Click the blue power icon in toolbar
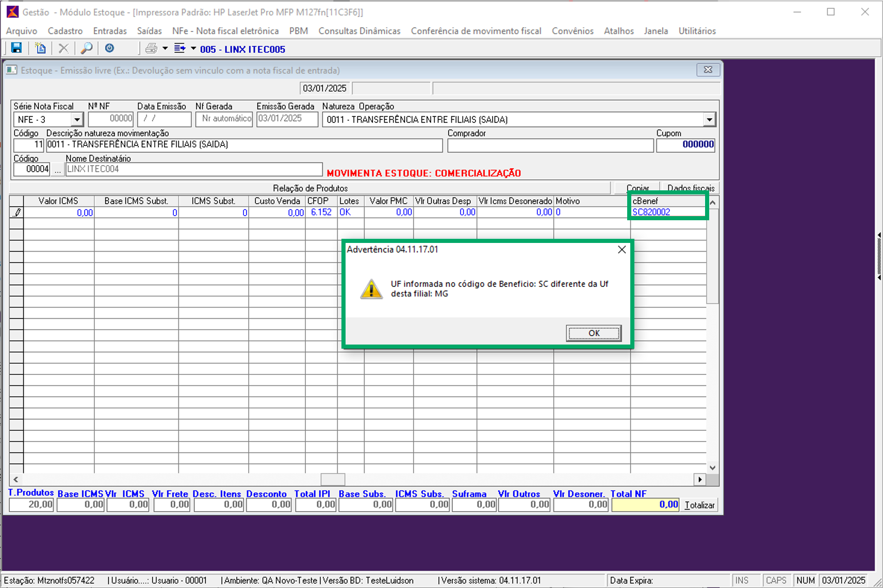The image size is (883, 588). 109,48
